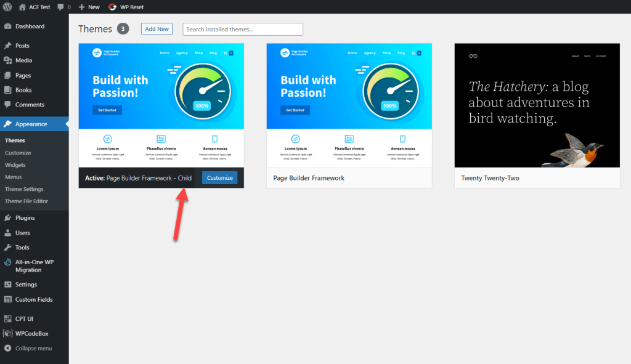Click the Books icon in sidebar
The width and height of the screenshot is (631, 364).
(7, 90)
